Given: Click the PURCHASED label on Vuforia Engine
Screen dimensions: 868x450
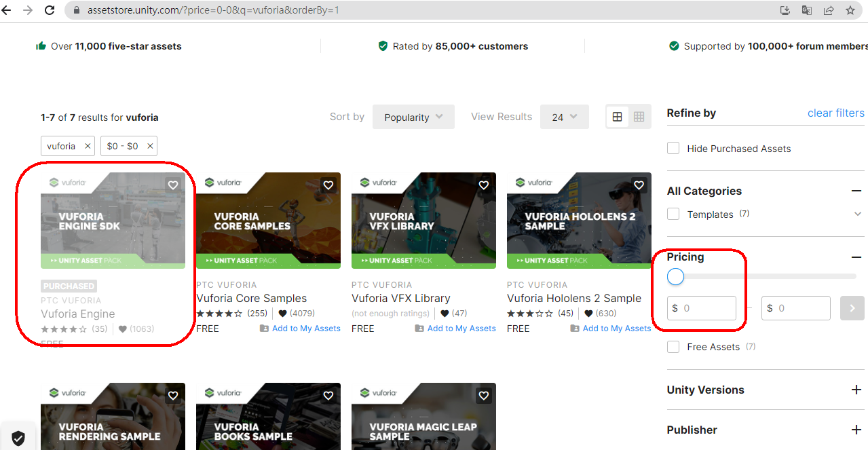Looking at the screenshot, I should click(x=69, y=286).
